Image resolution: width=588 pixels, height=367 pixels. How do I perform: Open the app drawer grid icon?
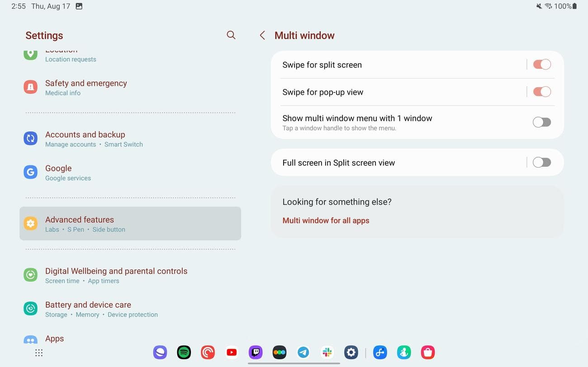[x=39, y=353]
